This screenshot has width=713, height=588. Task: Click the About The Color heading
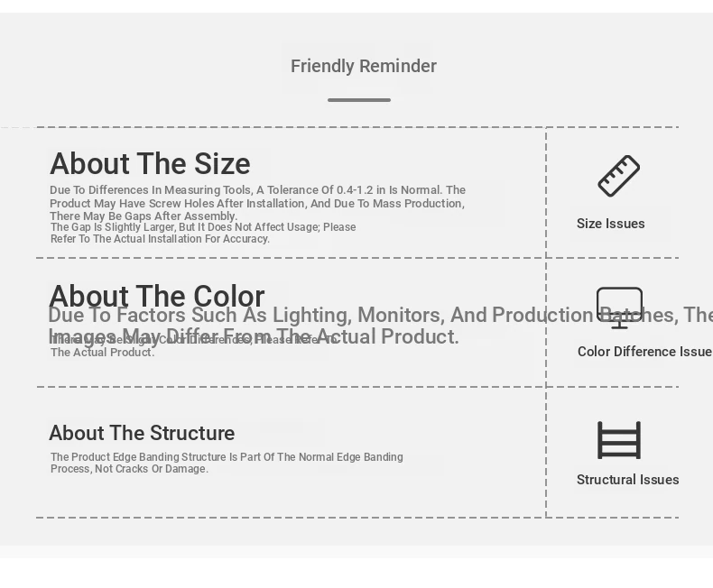coord(157,296)
